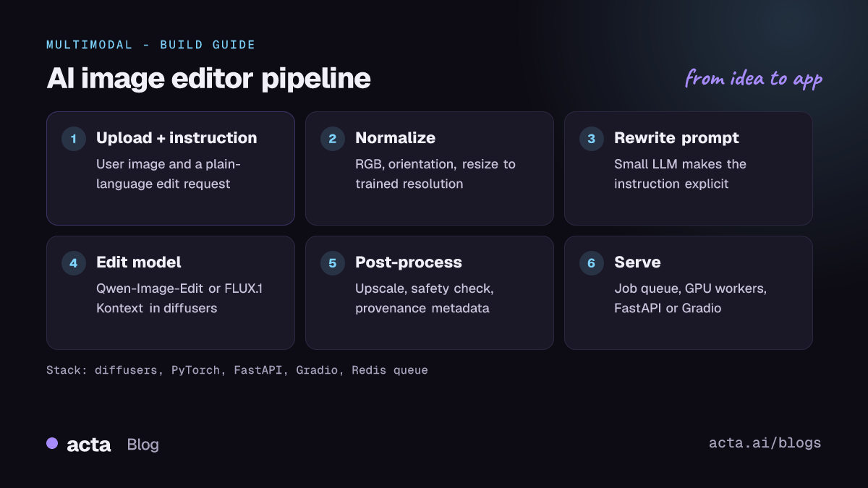This screenshot has height=488, width=868.
Task: Click 'Job queue, GPU workers, FastAPI or Gradio' text
Action: pos(690,299)
